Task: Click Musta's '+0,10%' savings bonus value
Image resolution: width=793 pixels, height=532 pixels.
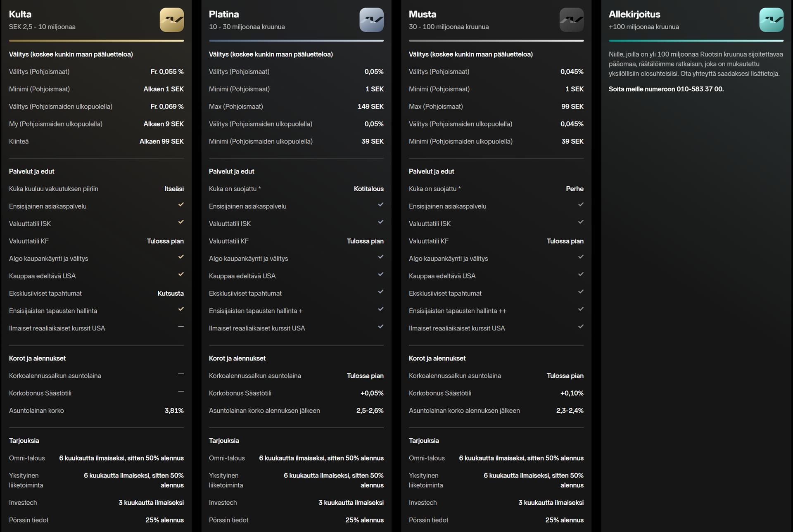Action: (572, 393)
